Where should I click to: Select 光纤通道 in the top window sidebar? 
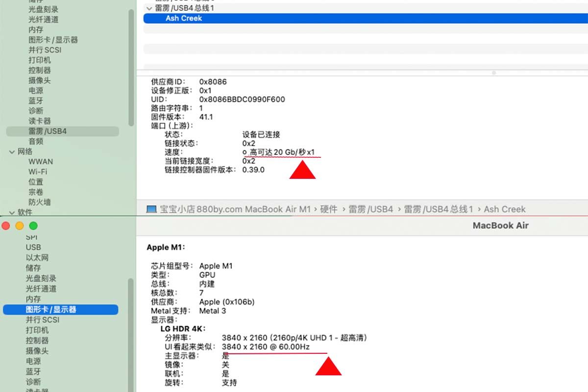44,20
